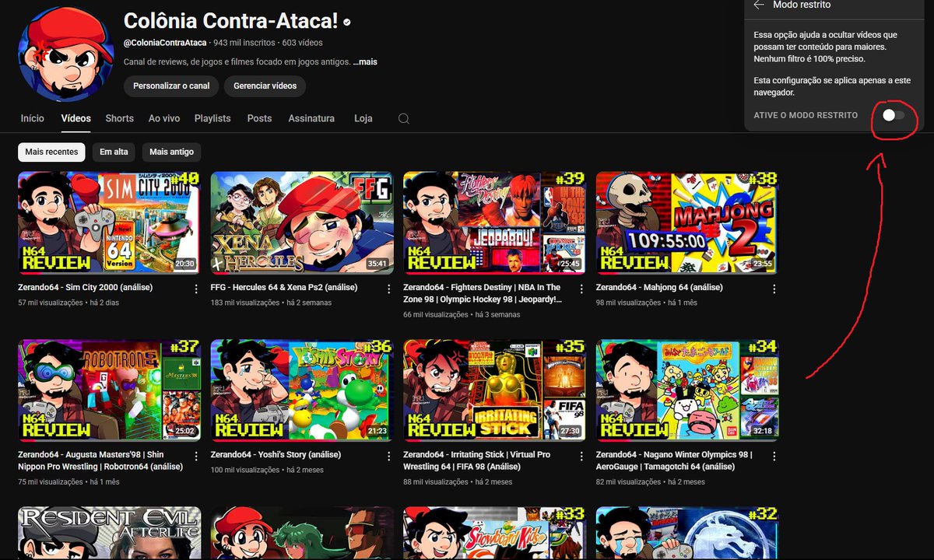Screen dimensions: 934x560
Task: Select the Mais antigo filter chip
Action: pos(172,152)
